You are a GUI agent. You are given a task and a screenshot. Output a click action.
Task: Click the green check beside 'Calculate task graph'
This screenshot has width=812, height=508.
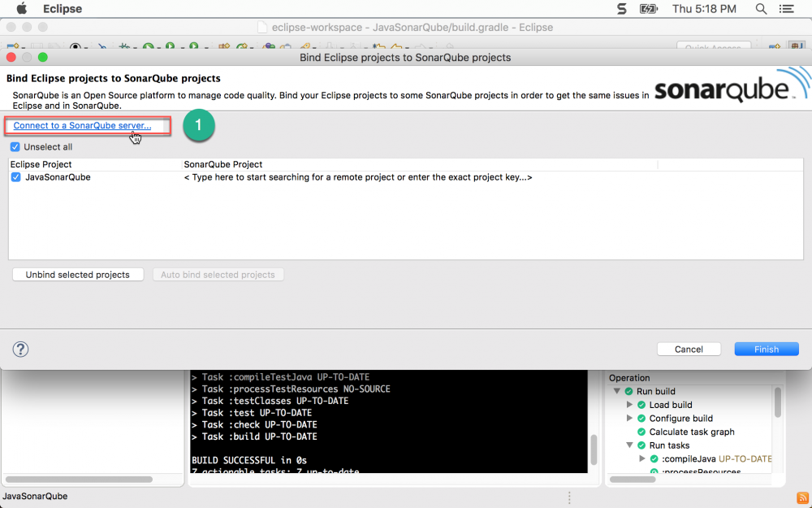pos(641,432)
